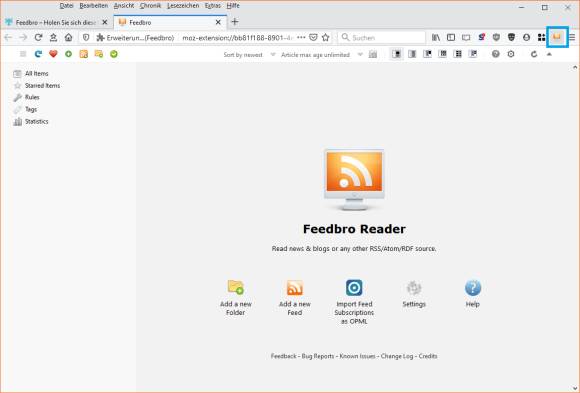Select the fifth list view mode icon

pos(458,54)
